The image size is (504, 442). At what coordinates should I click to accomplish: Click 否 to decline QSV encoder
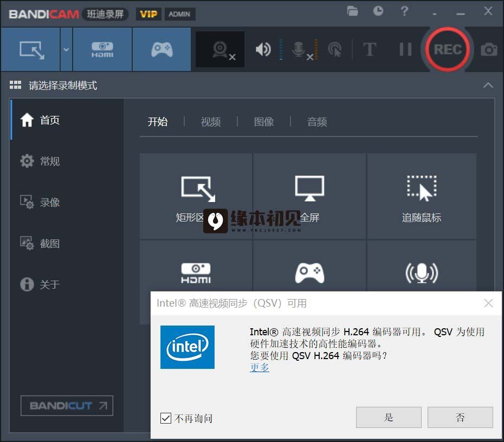460,417
